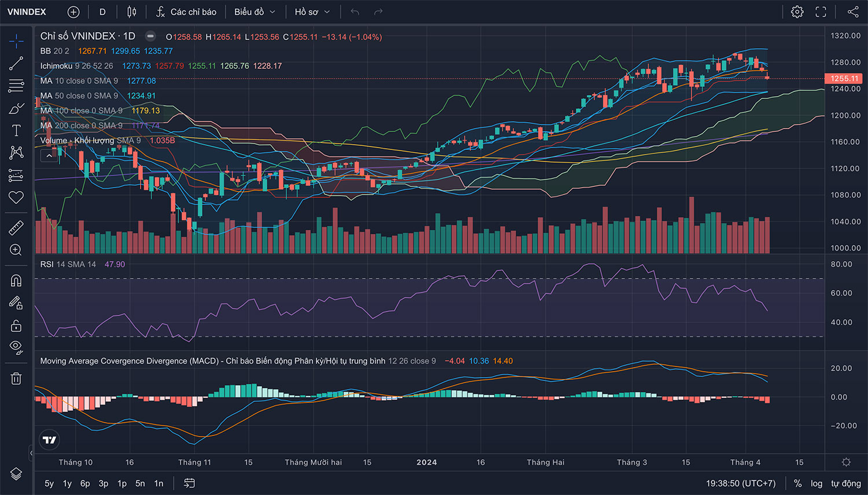This screenshot has width=868, height=495.
Task: Select the Text annotation tool
Action: [16, 131]
